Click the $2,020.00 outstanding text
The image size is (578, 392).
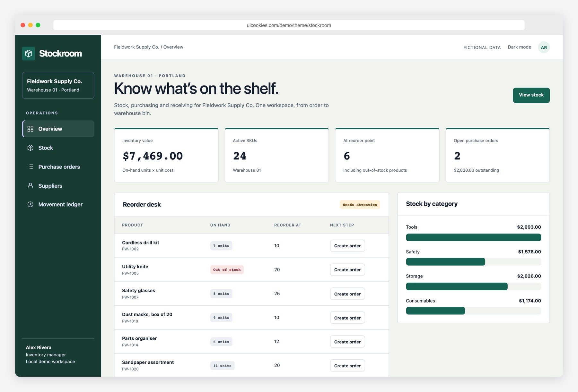[x=476, y=170]
